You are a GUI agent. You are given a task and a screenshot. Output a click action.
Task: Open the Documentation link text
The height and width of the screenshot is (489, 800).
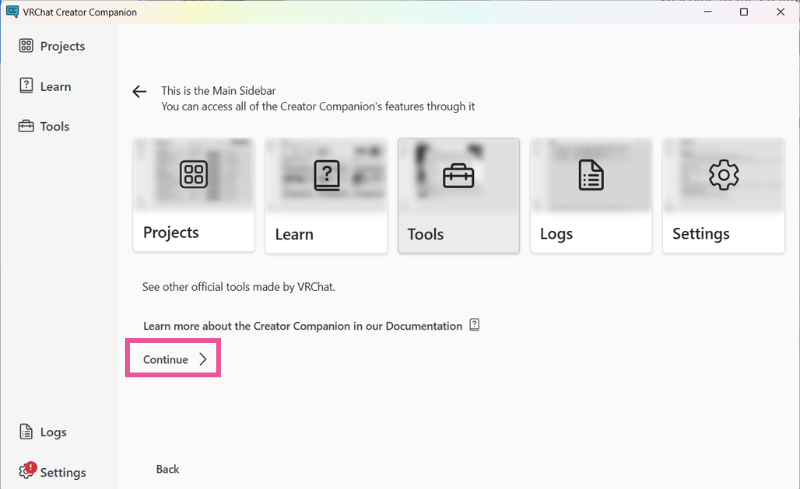303,326
